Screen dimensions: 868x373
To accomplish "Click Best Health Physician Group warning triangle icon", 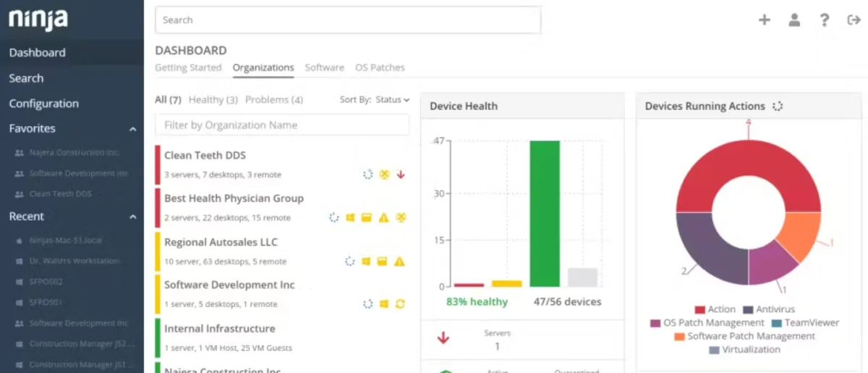I will pos(384,217).
